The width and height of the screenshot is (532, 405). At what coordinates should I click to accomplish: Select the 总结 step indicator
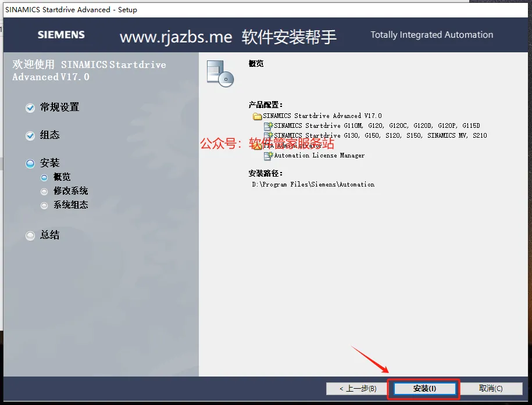pyautogui.click(x=30, y=235)
